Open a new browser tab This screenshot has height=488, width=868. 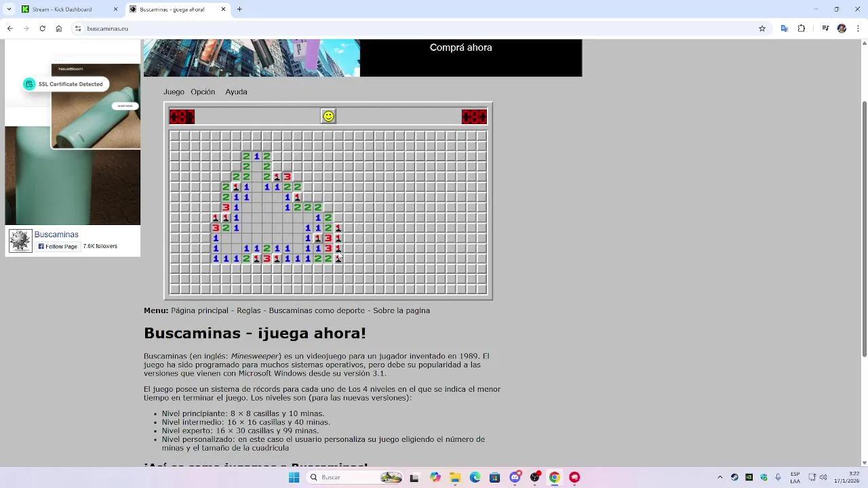239,9
